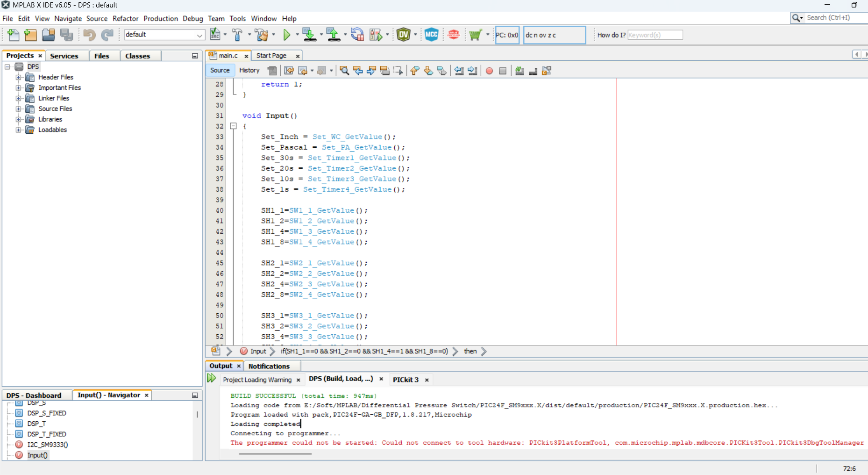The image size is (868, 475).
Task: Click Make and Program Device icon
Action: pyautogui.click(x=309, y=35)
